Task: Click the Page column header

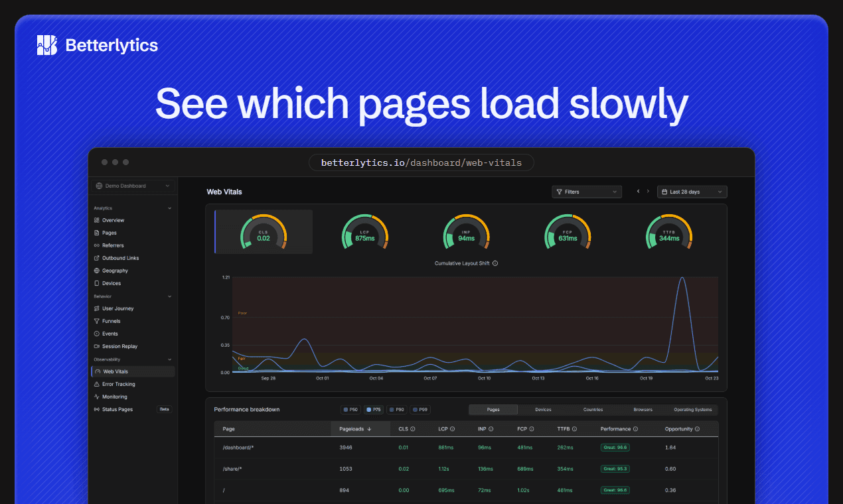Action: pos(229,429)
